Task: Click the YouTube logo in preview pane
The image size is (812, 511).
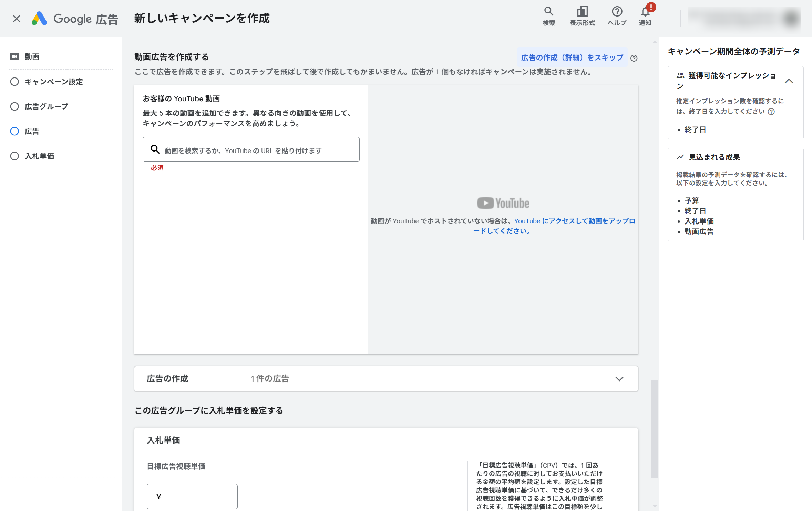Action: point(503,203)
